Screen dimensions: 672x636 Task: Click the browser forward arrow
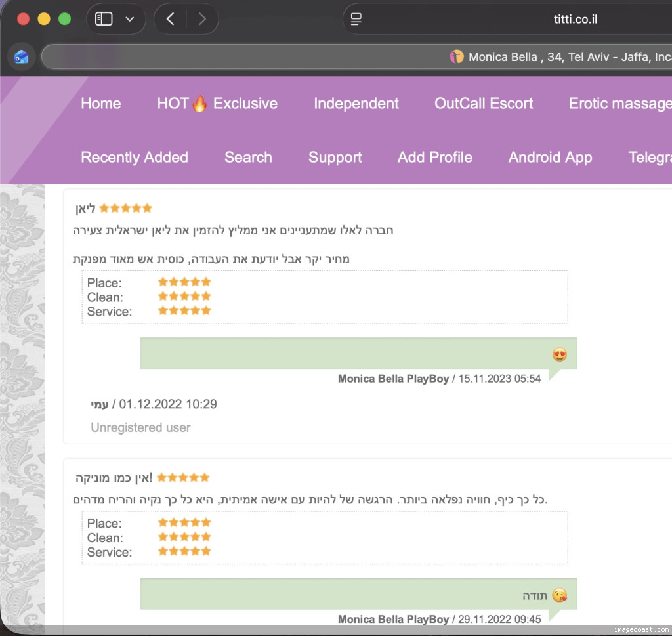(201, 19)
